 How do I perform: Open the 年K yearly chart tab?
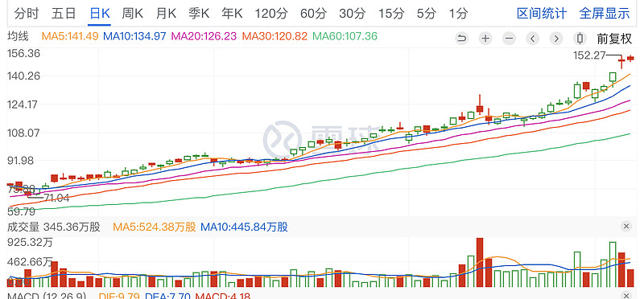233,14
